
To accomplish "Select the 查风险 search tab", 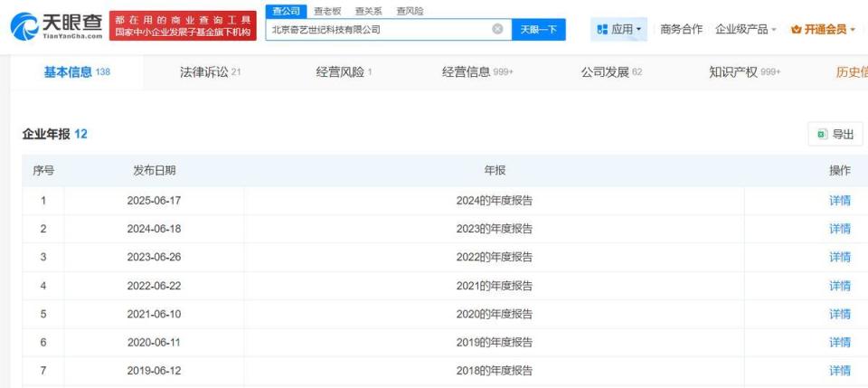I will [x=410, y=11].
